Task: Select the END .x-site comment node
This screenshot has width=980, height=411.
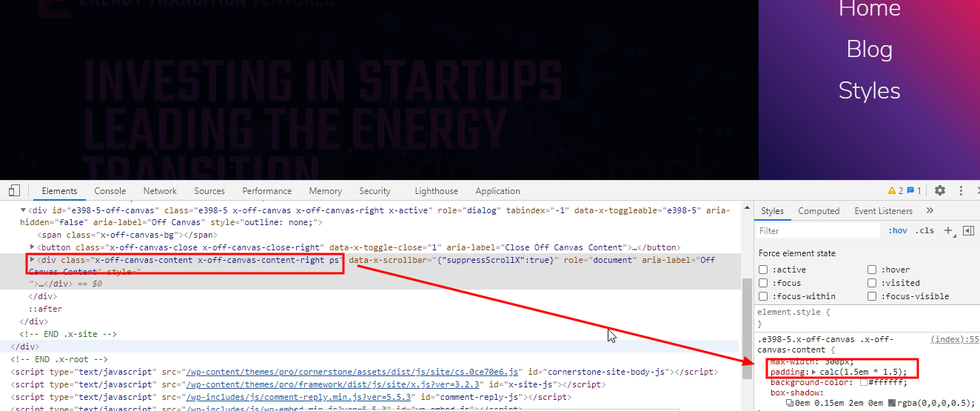Action: (x=68, y=334)
